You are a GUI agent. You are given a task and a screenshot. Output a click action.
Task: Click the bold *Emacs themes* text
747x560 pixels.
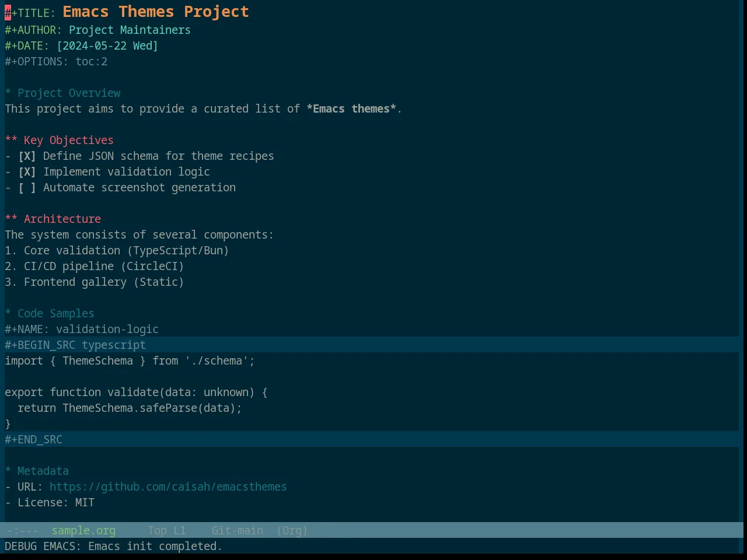point(351,109)
